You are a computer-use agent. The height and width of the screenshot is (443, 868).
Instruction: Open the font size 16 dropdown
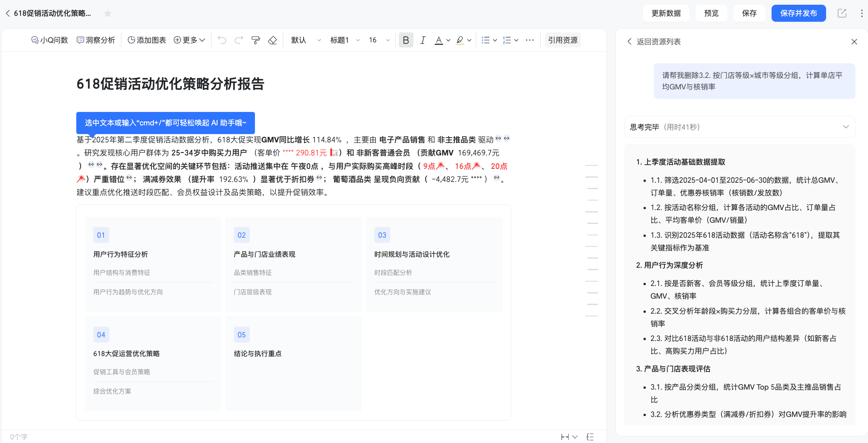[379, 40]
